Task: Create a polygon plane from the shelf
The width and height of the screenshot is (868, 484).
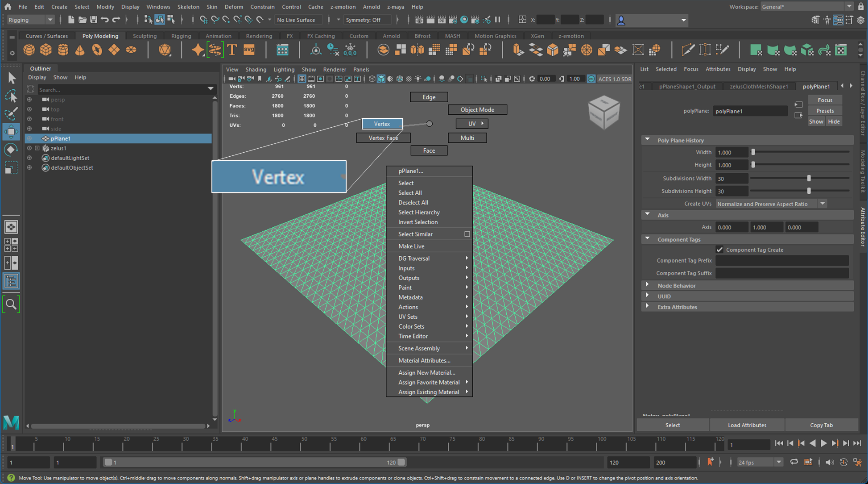Action: click(114, 50)
